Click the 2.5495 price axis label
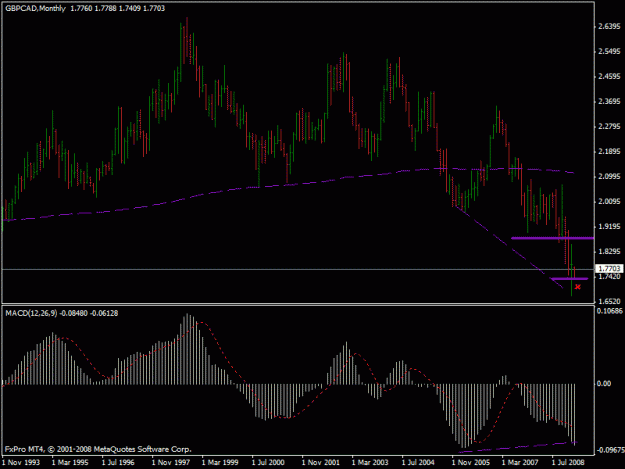 point(609,51)
